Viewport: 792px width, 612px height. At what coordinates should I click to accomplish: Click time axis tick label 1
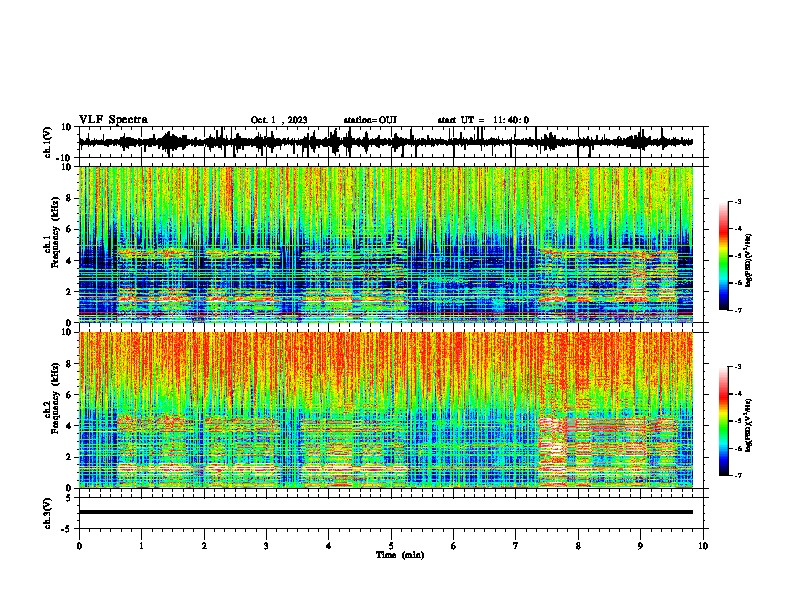(141, 546)
